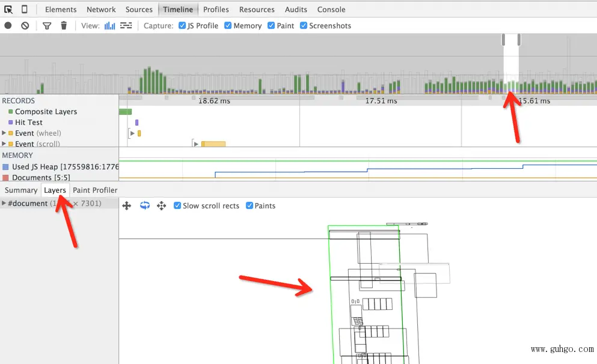Toggle the Paint capture checkbox
The height and width of the screenshot is (364, 597).
pyautogui.click(x=271, y=25)
